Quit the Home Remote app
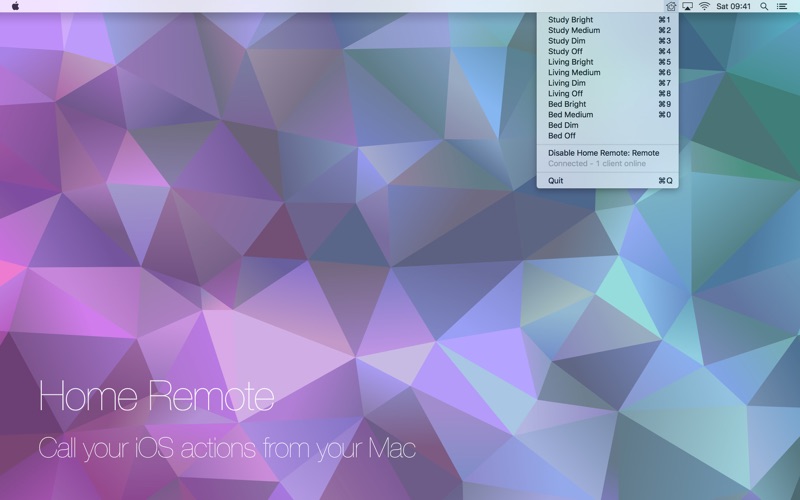The width and height of the screenshot is (800, 500). pos(608,181)
